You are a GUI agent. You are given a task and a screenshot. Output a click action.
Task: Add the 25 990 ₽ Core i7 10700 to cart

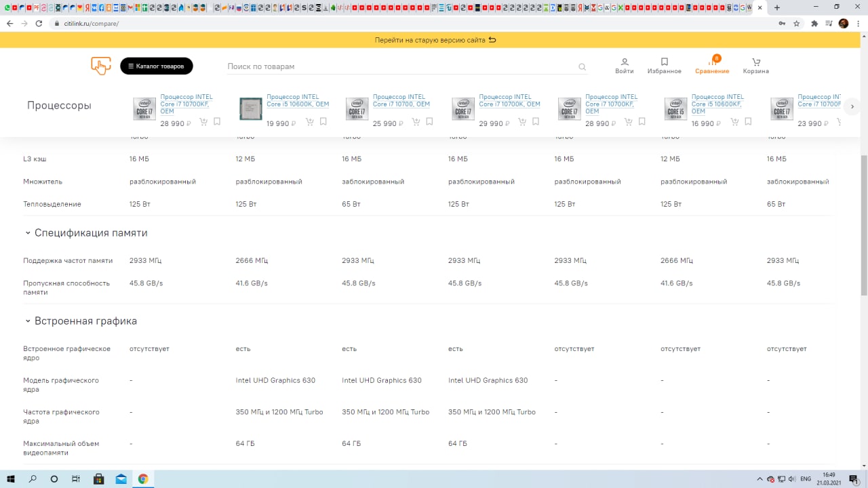(416, 122)
